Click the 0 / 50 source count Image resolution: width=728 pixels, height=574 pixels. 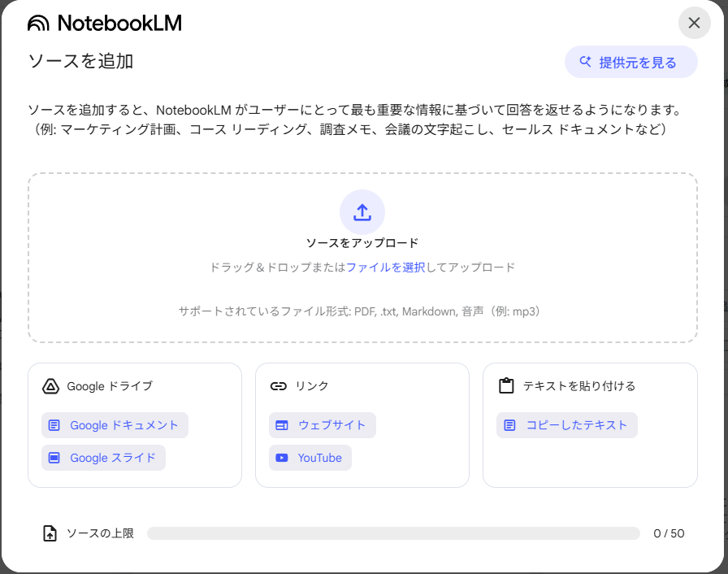(x=669, y=533)
